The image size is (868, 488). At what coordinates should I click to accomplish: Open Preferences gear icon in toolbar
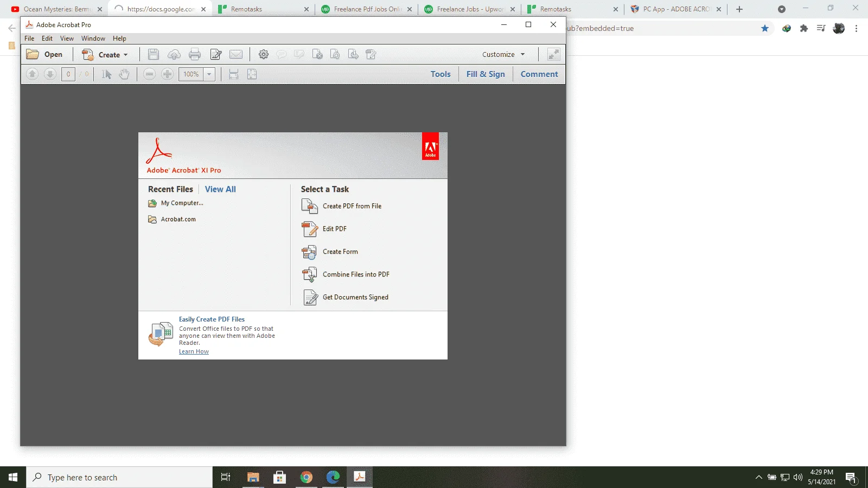(x=264, y=54)
